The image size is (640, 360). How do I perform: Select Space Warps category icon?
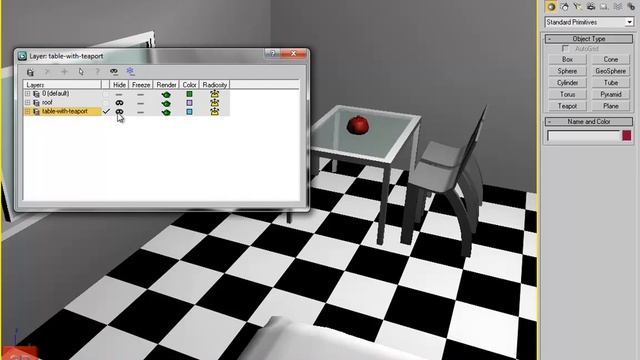(618, 7)
